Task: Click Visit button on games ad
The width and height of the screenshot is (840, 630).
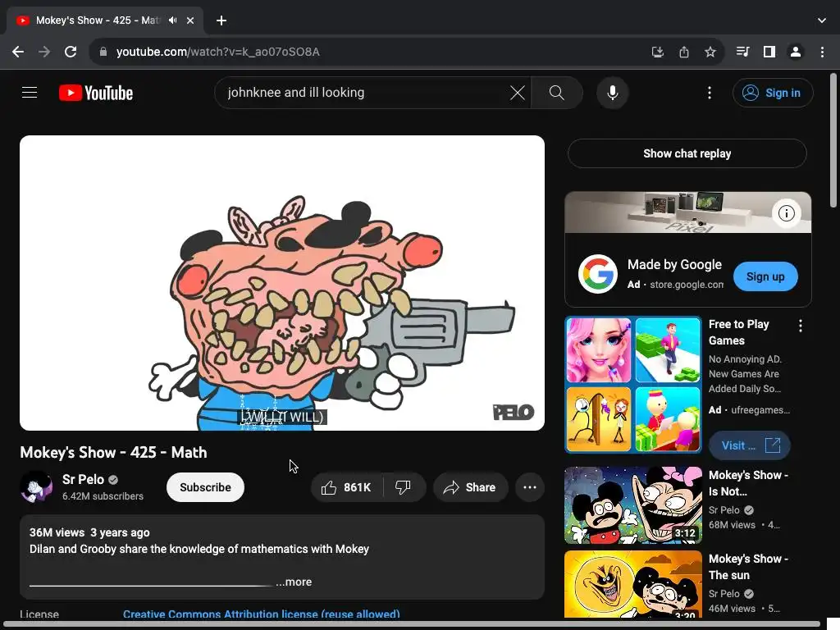Action: point(750,445)
